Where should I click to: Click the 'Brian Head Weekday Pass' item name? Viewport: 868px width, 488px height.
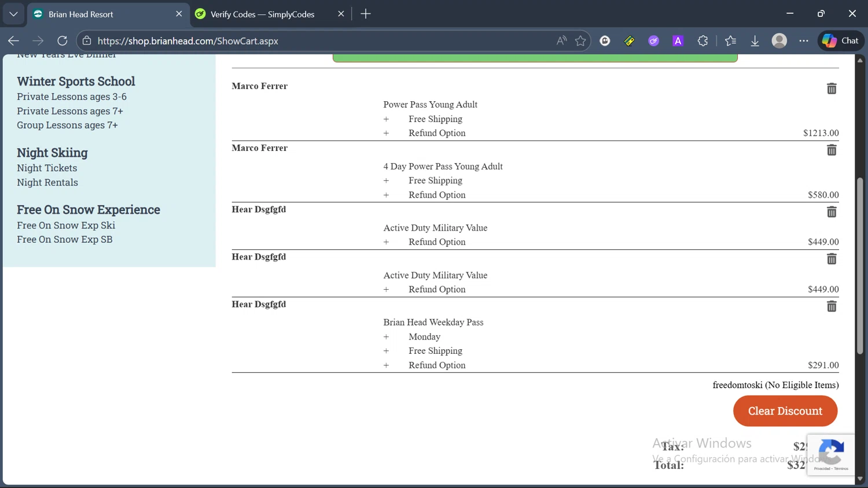point(433,323)
